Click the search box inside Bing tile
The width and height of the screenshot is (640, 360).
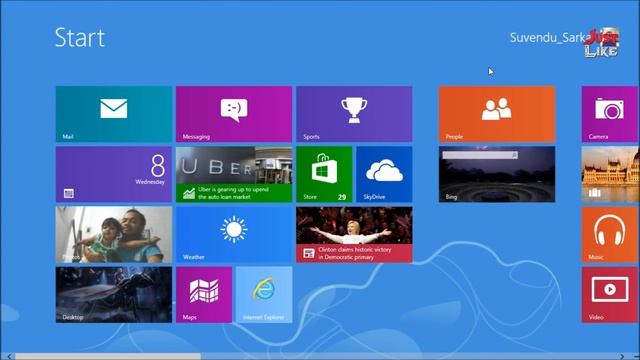coord(480,155)
